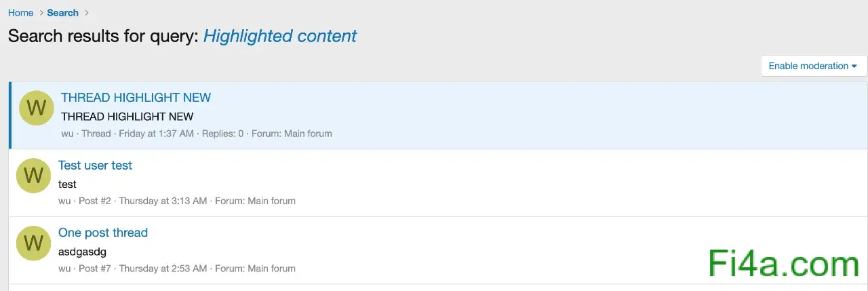Image resolution: width=868 pixels, height=291 pixels.
Task: Click the Search breadcrumb link
Action: 62,13
